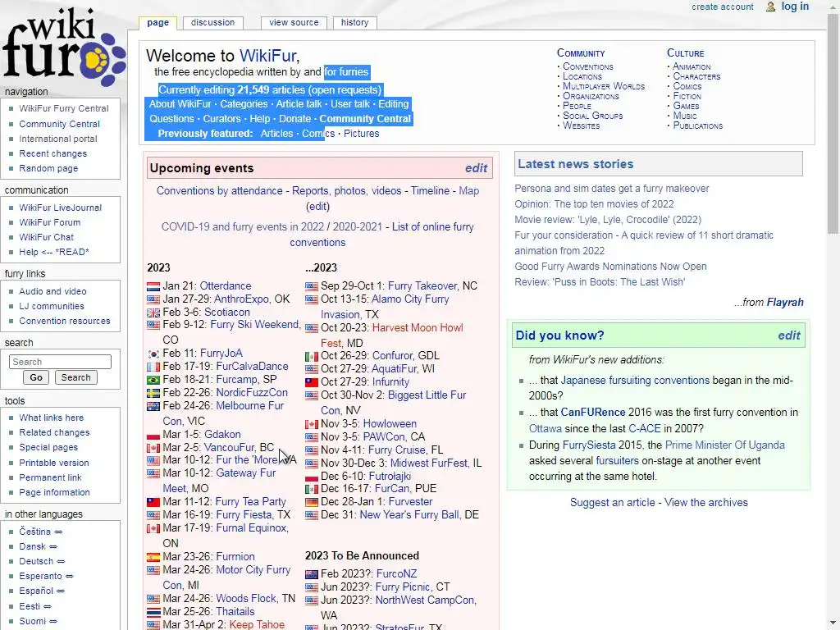Click the Taiwan flag beside Infurnity
This screenshot has height=630, width=840.
point(311,382)
